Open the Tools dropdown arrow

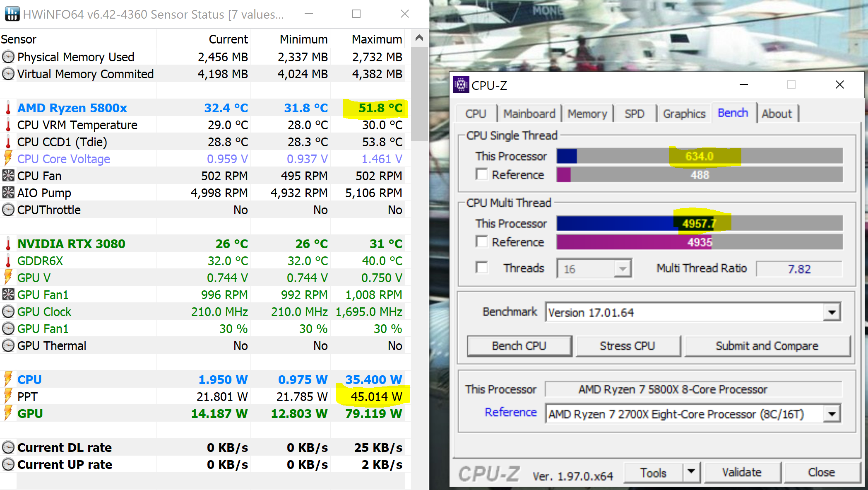point(691,472)
